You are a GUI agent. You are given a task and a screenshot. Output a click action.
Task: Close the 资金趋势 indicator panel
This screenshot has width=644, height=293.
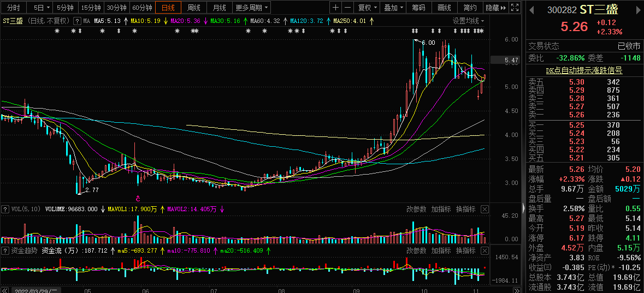tap(485, 250)
